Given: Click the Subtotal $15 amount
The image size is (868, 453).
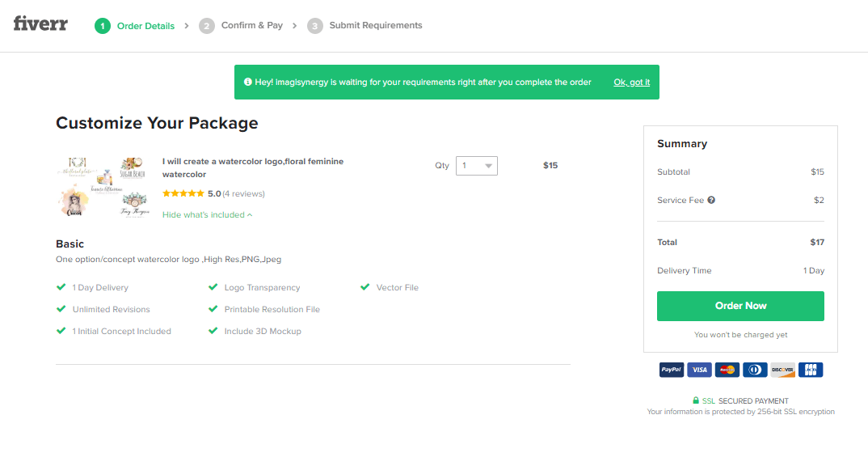Looking at the screenshot, I should coord(817,171).
